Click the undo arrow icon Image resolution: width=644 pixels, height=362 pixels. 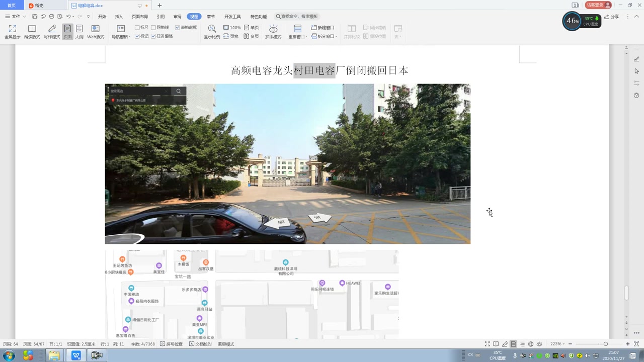pyautogui.click(x=68, y=17)
